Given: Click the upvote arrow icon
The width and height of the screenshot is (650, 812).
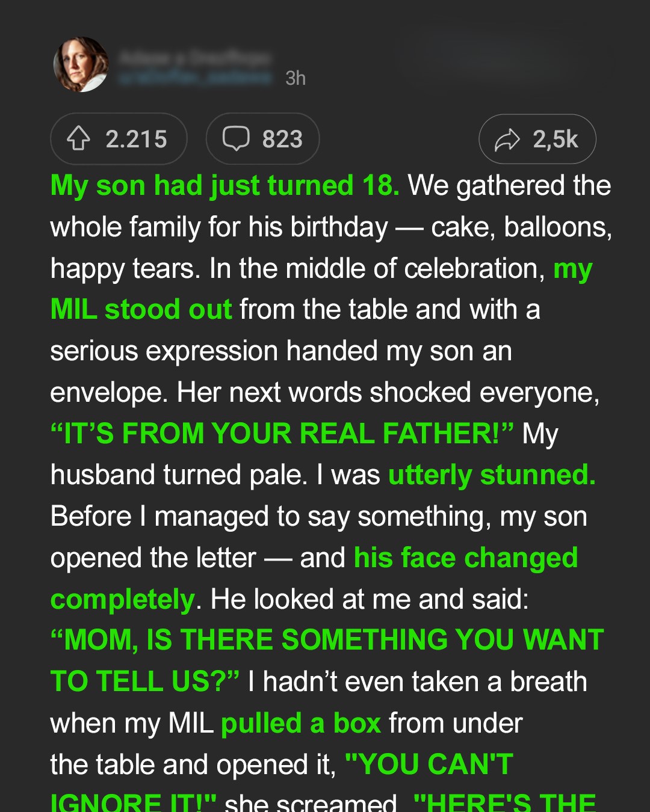Looking at the screenshot, I should (78, 139).
